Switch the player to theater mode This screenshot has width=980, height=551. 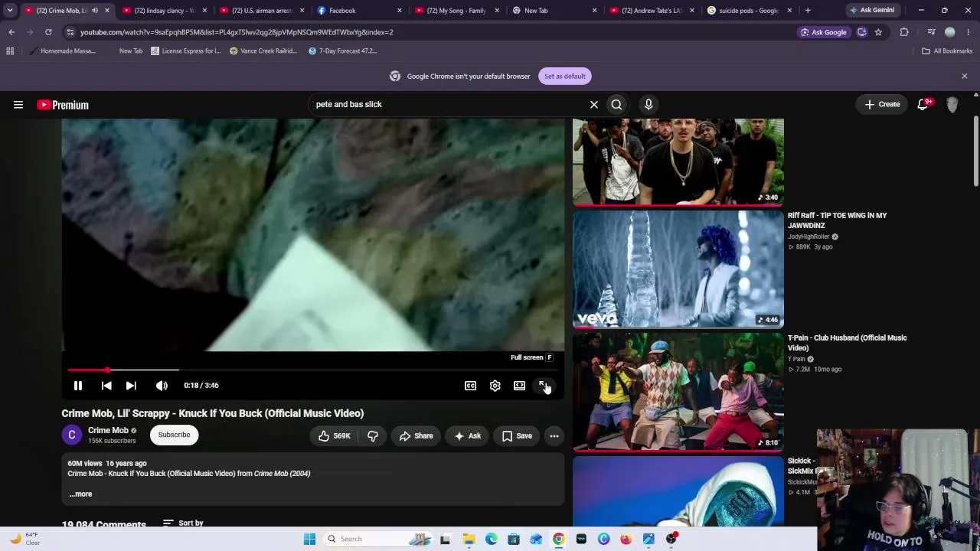click(520, 386)
